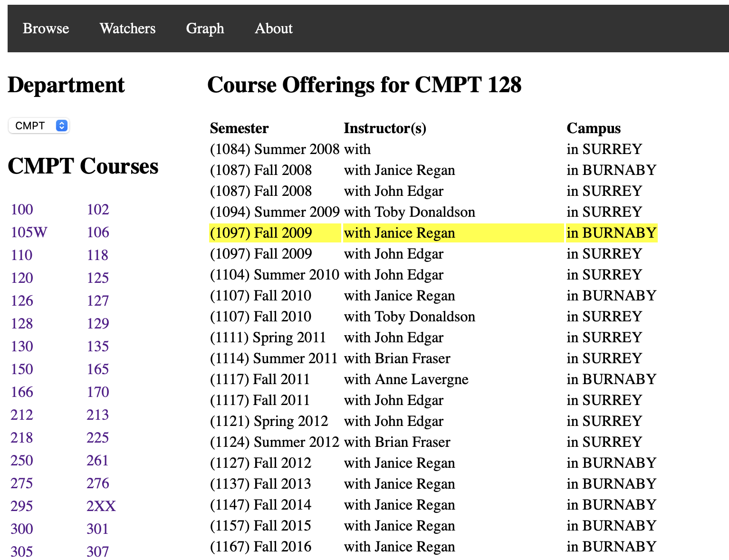Open course 276 link
Viewport: 729px width, 560px height.
click(98, 483)
